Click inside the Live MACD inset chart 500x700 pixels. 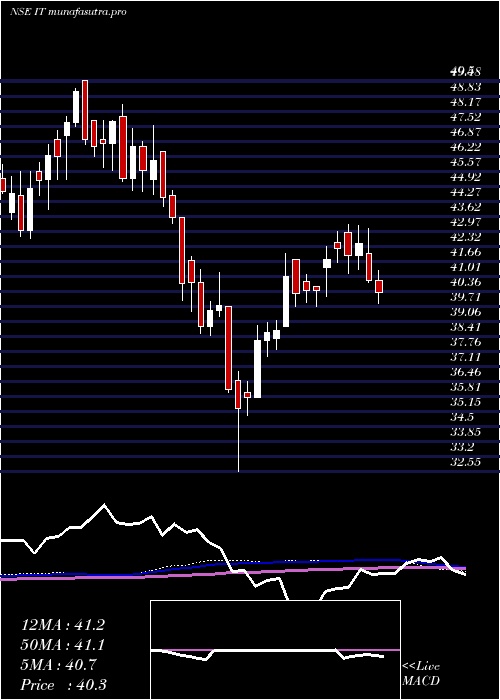coord(275,650)
